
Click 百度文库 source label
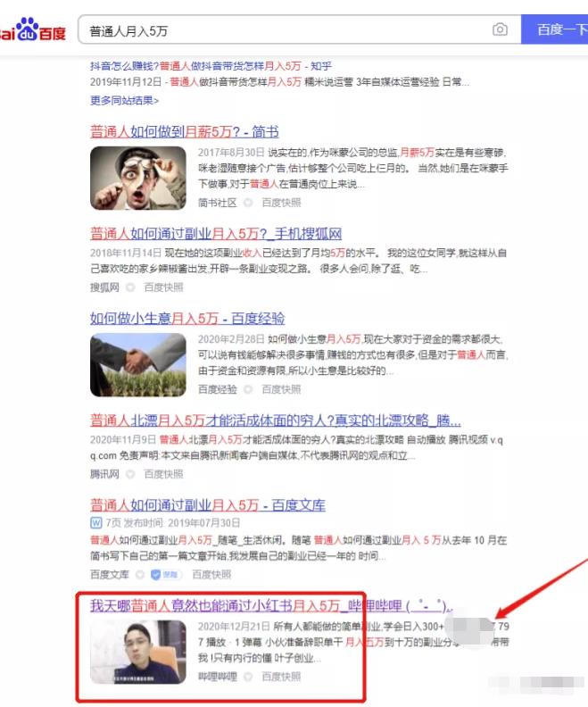click(110, 575)
